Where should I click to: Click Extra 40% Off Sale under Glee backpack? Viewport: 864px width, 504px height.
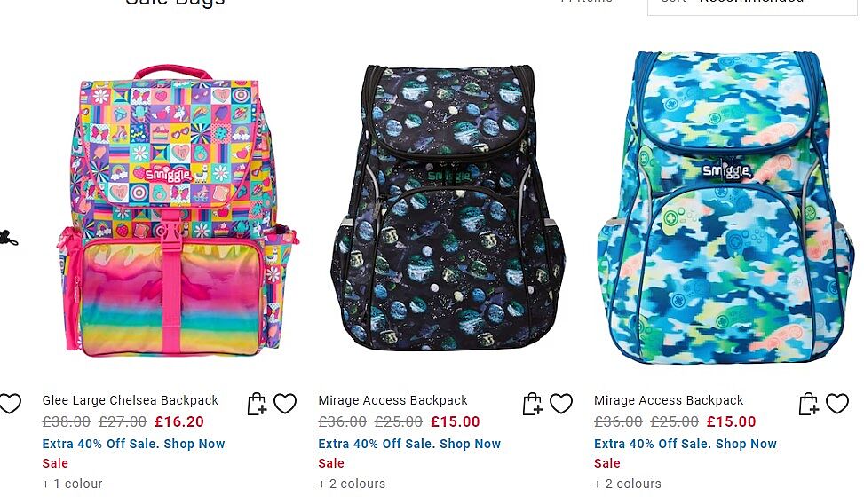(x=134, y=444)
